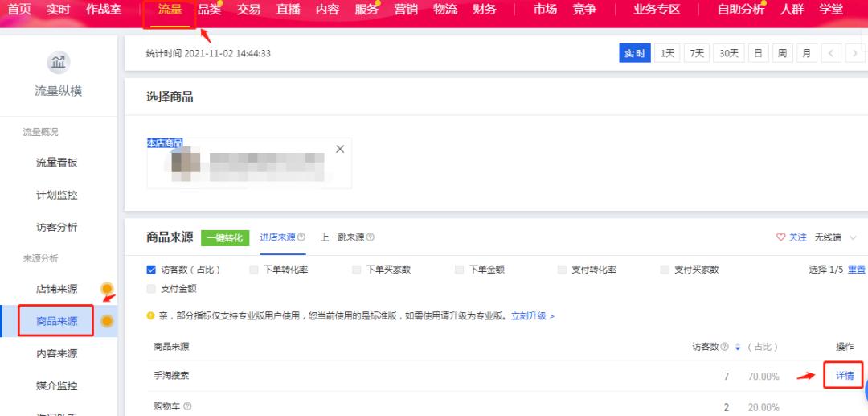868x416 pixels.
Task: Open the 物流 top menu
Action: click(445, 10)
